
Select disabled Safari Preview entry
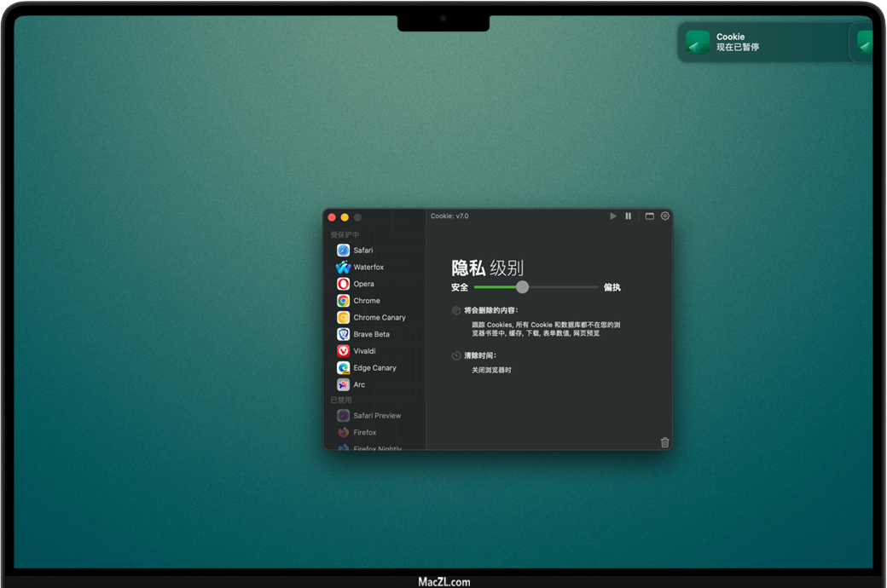click(376, 416)
